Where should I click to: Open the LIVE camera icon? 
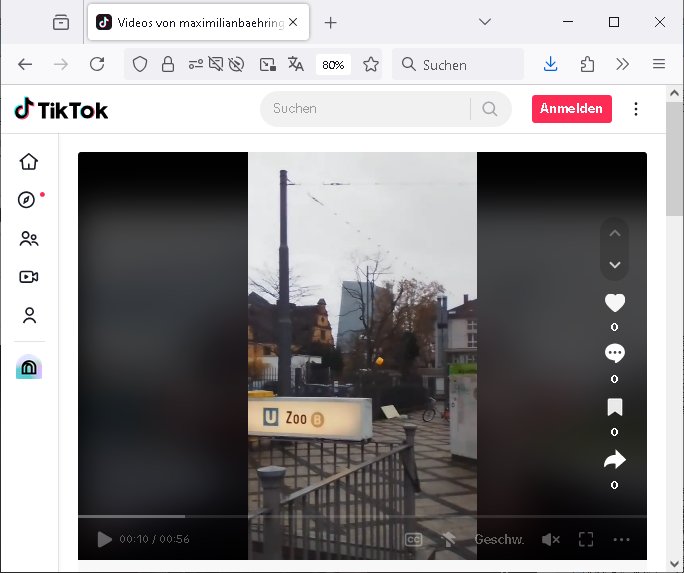[x=29, y=277]
